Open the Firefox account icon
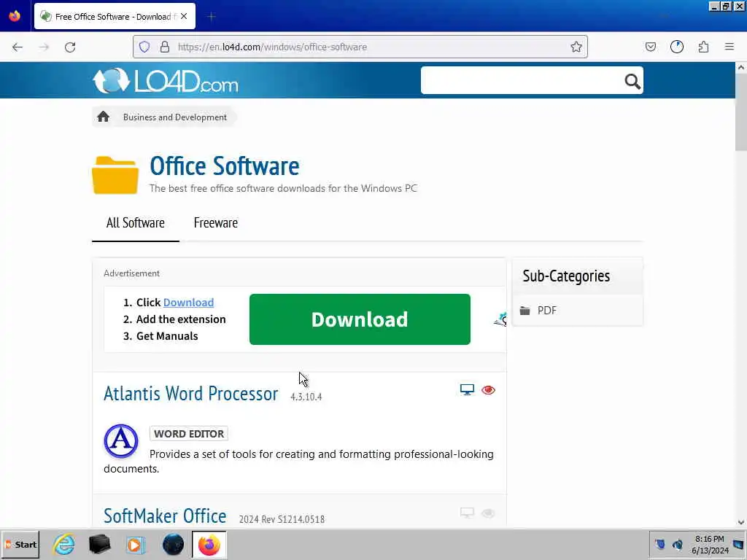This screenshot has height=560, width=747. click(x=677, y=47)
